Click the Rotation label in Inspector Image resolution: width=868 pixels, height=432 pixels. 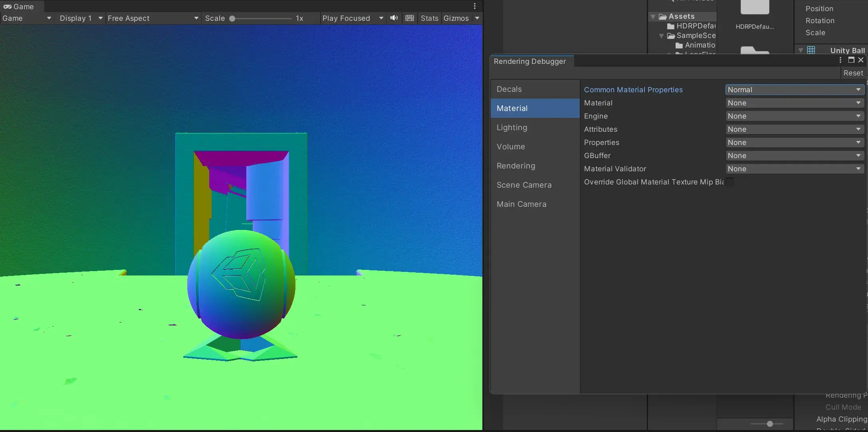click(x=820, y=21)
